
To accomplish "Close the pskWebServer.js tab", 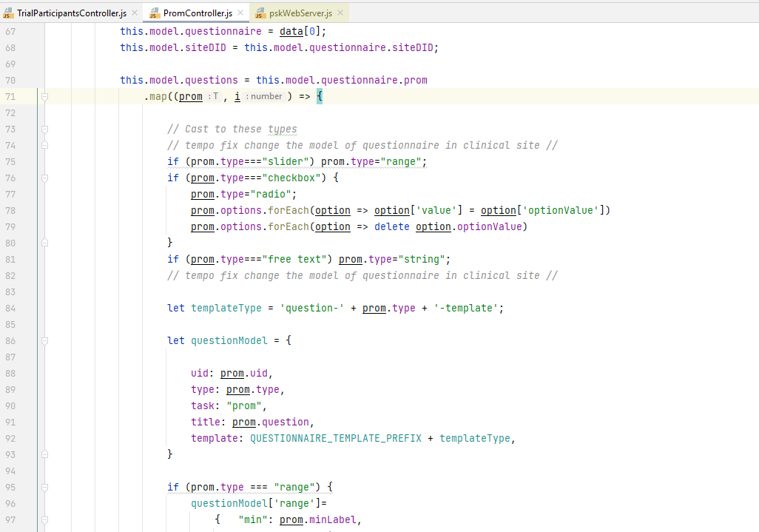I will 340,13.
